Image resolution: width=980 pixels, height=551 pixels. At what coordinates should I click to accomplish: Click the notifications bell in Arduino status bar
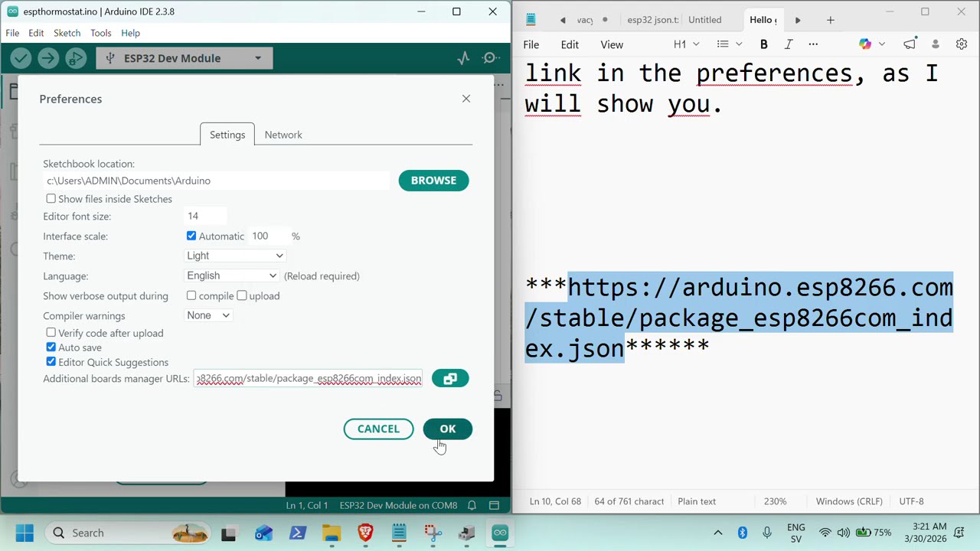pyautogui.click(x=472, y=505)
